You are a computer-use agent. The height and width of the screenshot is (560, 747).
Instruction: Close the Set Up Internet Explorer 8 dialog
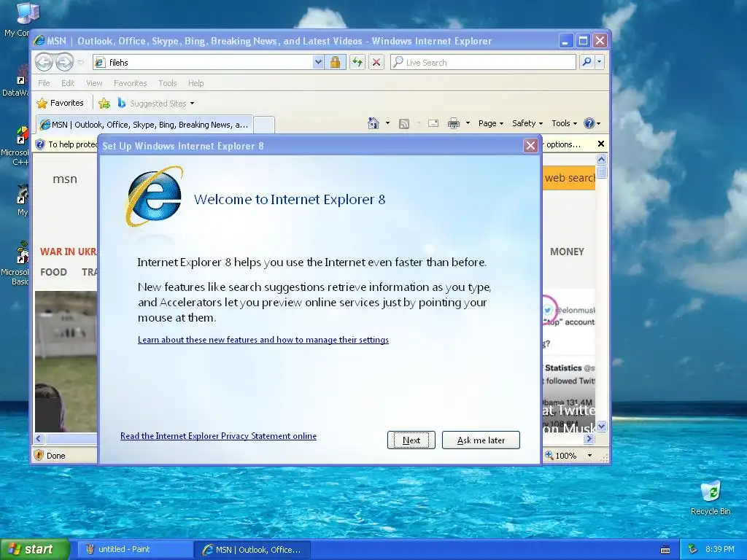[530, 146]
